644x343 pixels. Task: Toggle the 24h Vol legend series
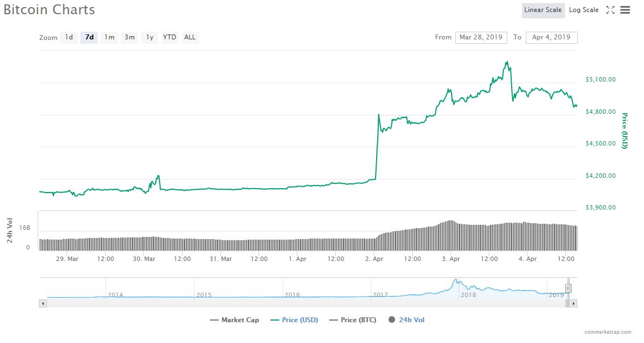coord(406,320)
